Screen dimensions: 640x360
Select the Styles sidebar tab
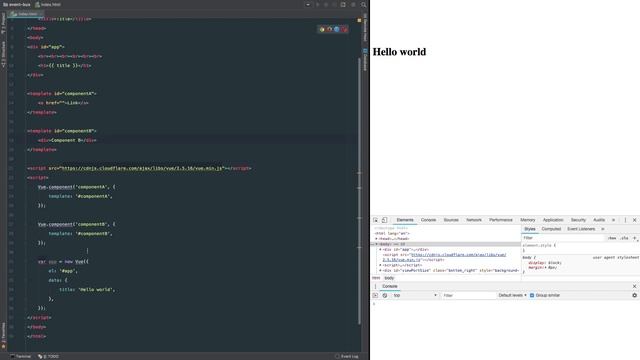pyautogui.click(x=530, y=229)
